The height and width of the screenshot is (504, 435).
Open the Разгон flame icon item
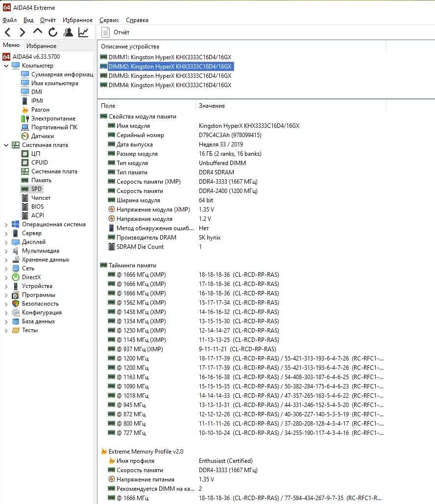pos(25,110)
